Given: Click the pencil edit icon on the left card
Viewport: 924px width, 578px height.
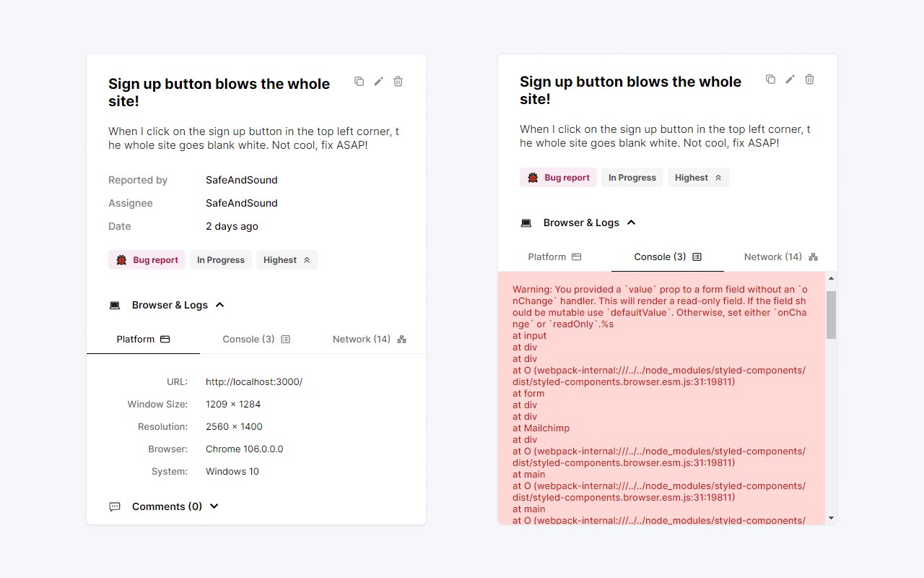Looking at the screenshot, I should [378, 81].
